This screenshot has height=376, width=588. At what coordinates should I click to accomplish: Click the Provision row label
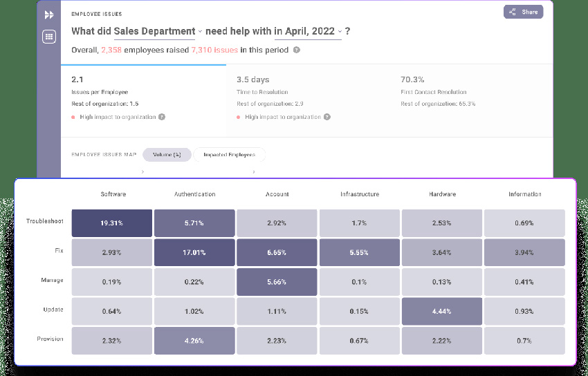(50, 339)
